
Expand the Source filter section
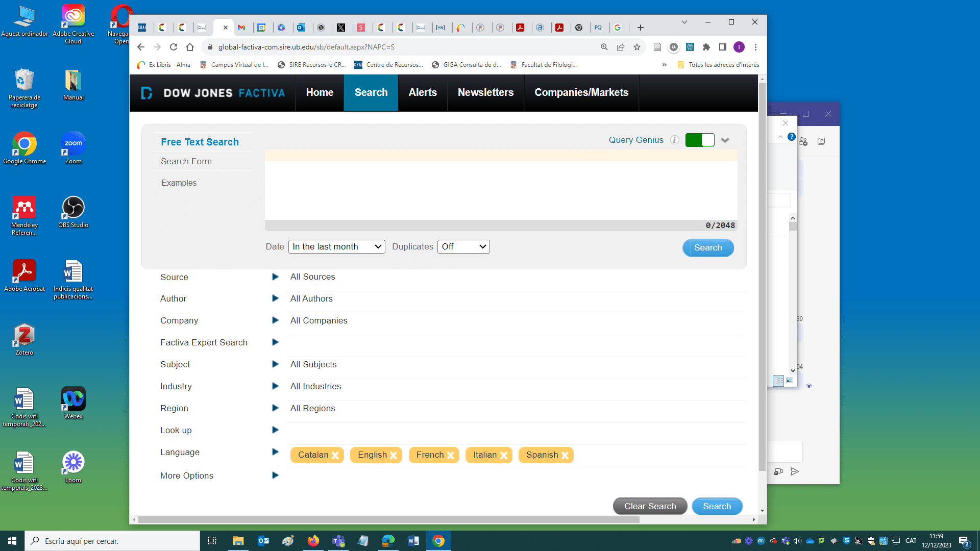[x=275, y=277]
